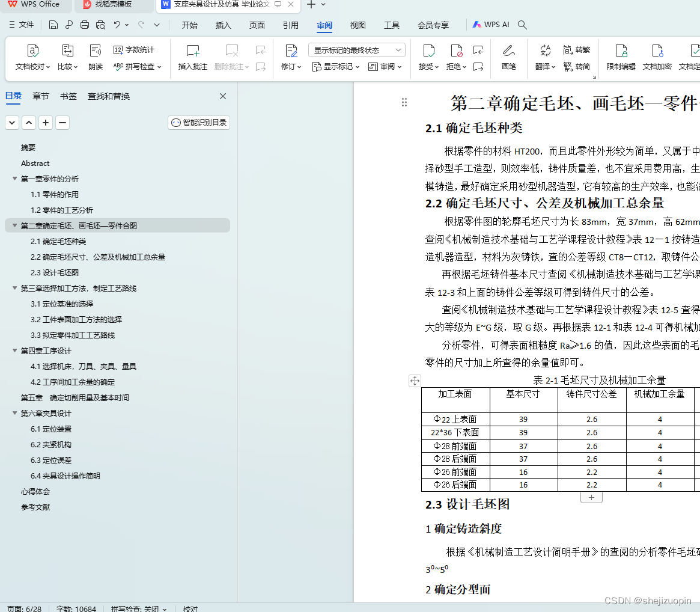Viewport: 700px width, 612px height.
Task: Click the Print Preview icon
Action: [x=100, y=25]
